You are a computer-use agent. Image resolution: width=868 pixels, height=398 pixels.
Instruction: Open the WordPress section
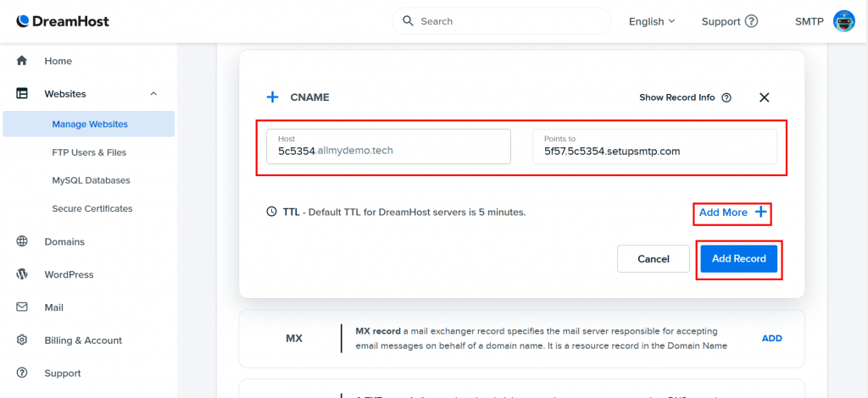point(70,274)
